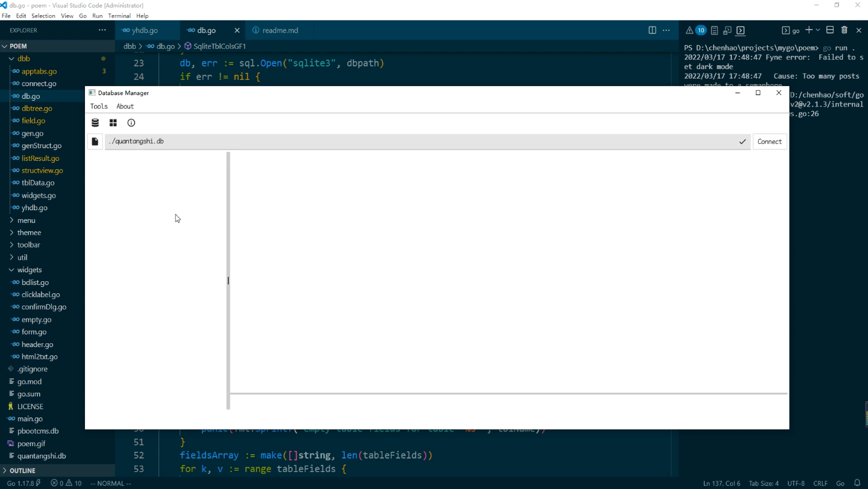868x489 pixels.
Task: Click Ln 137, Col 6 in status bar
Action: [722, 483]
